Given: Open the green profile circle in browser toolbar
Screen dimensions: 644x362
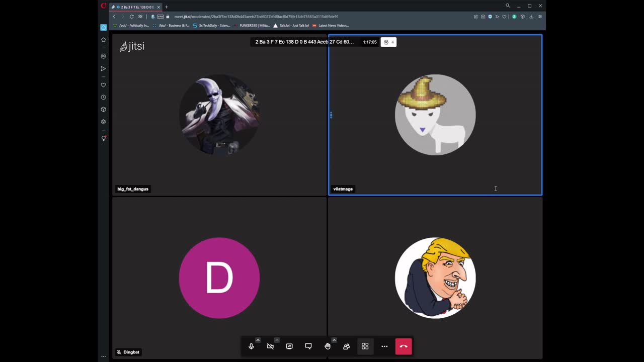Looking at the screenshot, I should tap(514, 17).
